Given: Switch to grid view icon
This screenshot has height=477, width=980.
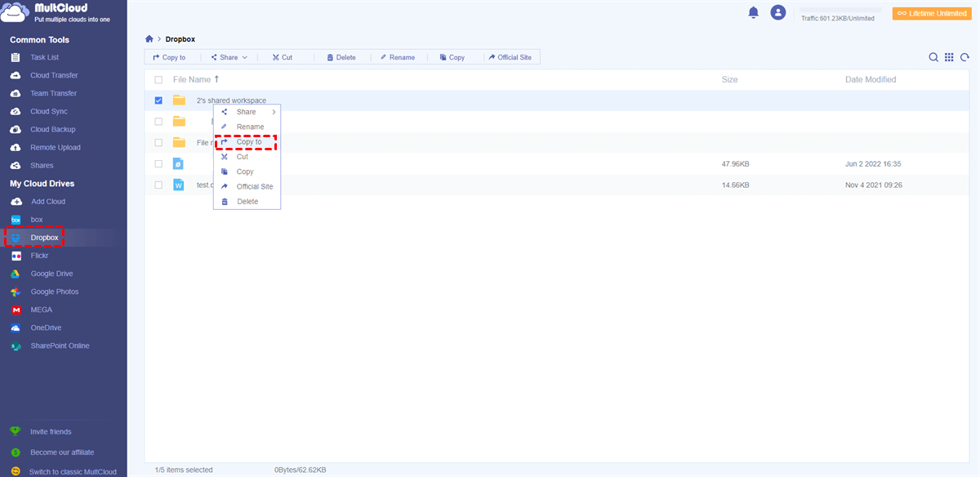Looking at the screenshot, I should click(x=949, y=57).
